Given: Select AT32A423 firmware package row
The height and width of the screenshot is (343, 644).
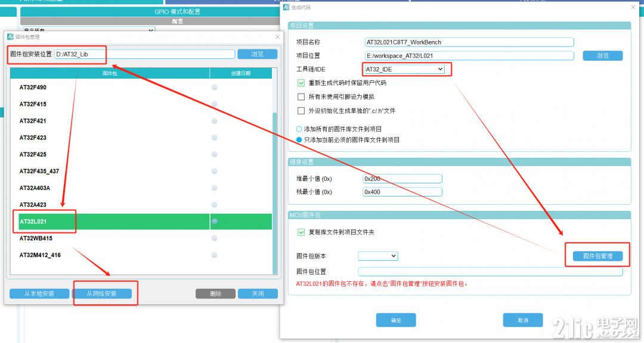Looking at the screenshot, I should (141, 205).
